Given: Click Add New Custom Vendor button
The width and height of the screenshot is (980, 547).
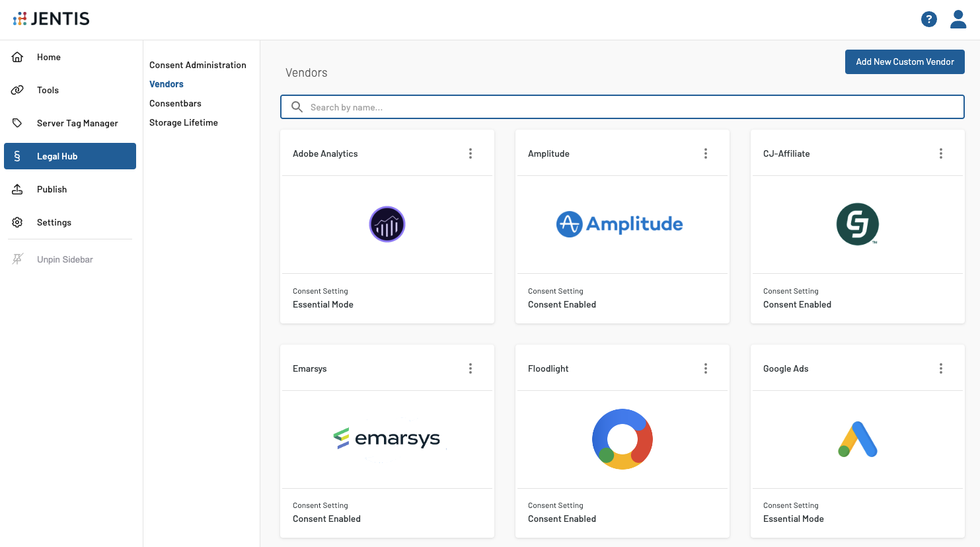Looking at the screenshot, I should 905,62.
